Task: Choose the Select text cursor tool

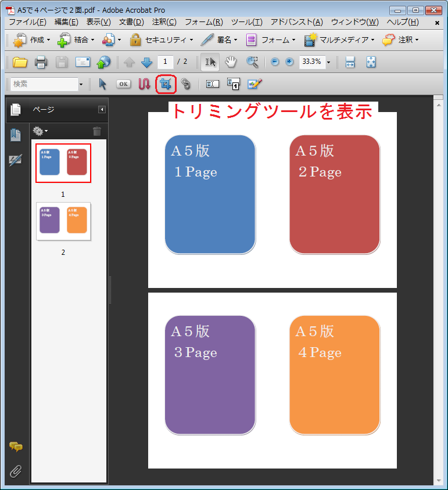Action: pos(210,62)
